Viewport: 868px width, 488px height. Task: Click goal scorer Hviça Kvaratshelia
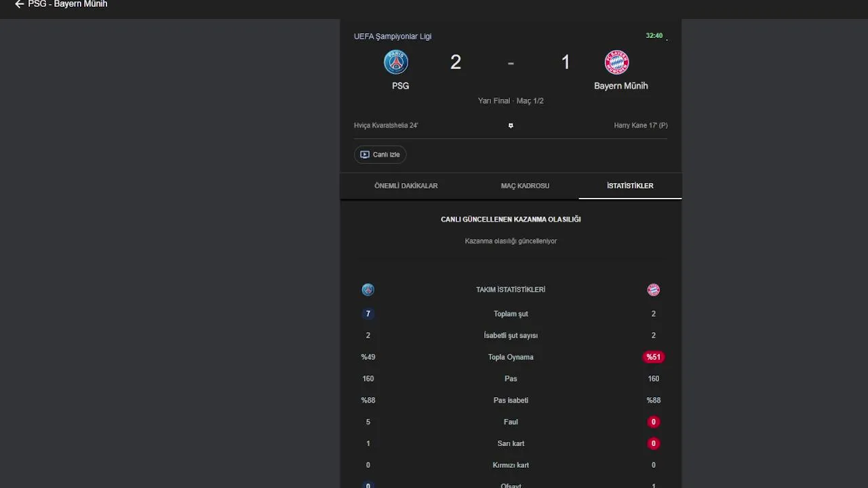point(386,125)
